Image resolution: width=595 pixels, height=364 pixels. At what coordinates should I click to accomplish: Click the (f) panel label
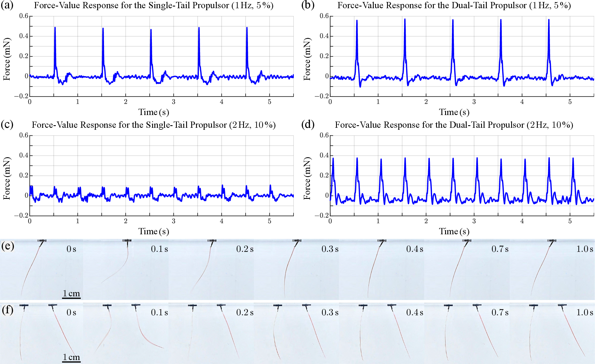click(8, 310)
